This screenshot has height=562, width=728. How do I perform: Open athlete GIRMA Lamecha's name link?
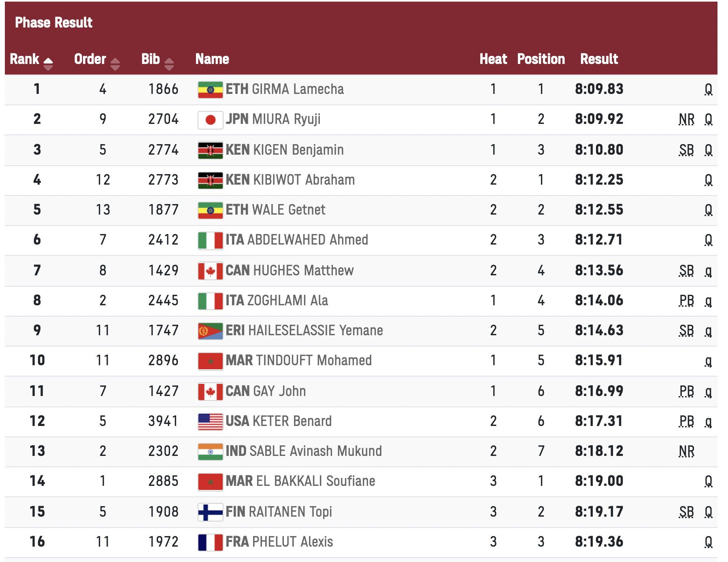[298, 89]
